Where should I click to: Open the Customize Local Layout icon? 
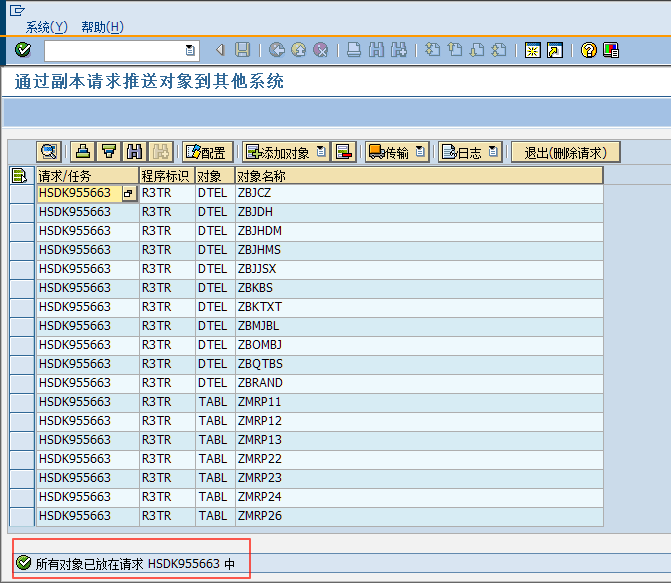[x=611, y=51]
